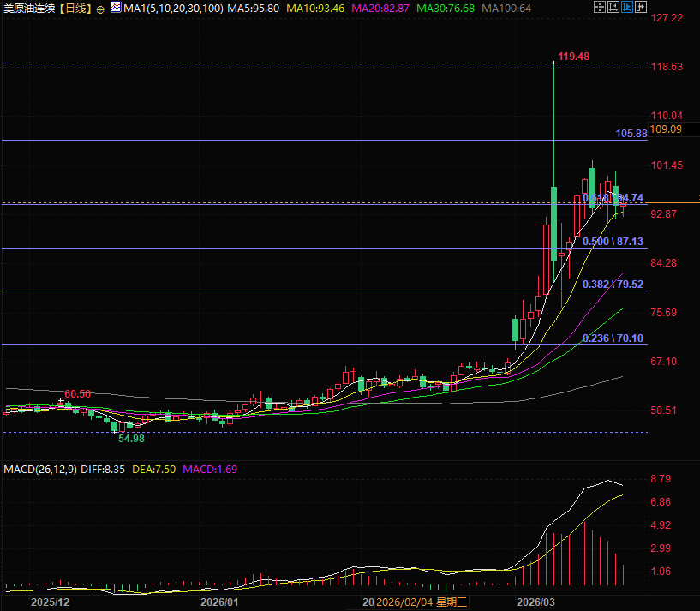Click the 8.79 MACD axis value

click(661, 479)
